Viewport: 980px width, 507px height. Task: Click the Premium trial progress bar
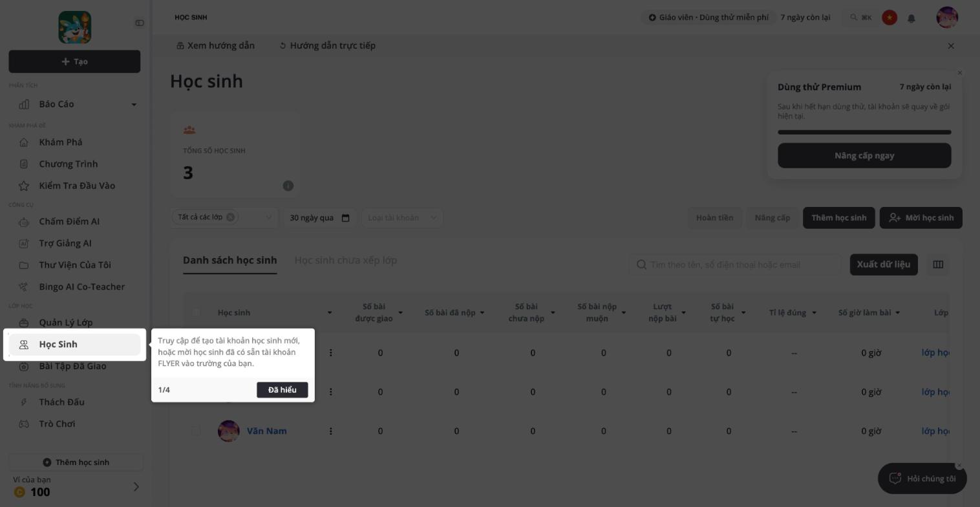click(x=864, y=133)
